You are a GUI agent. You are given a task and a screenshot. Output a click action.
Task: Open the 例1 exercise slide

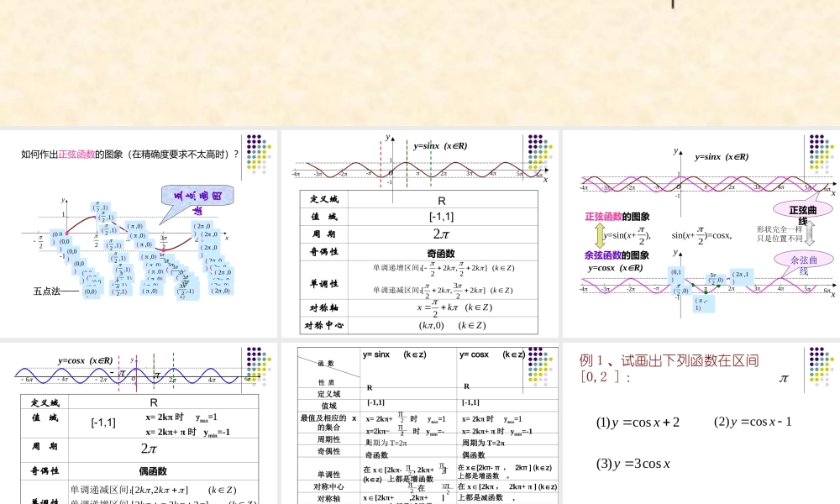[701, 423]
